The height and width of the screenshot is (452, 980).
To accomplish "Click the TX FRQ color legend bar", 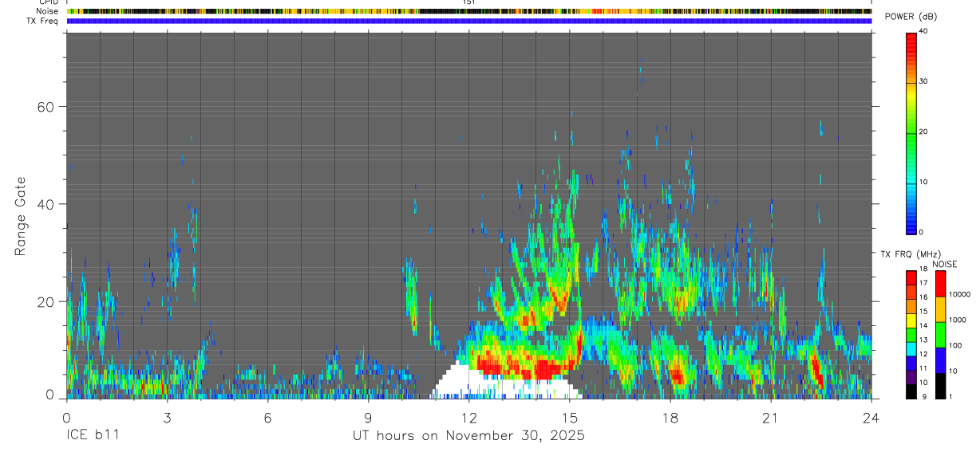I will click(x=911, y=335).
